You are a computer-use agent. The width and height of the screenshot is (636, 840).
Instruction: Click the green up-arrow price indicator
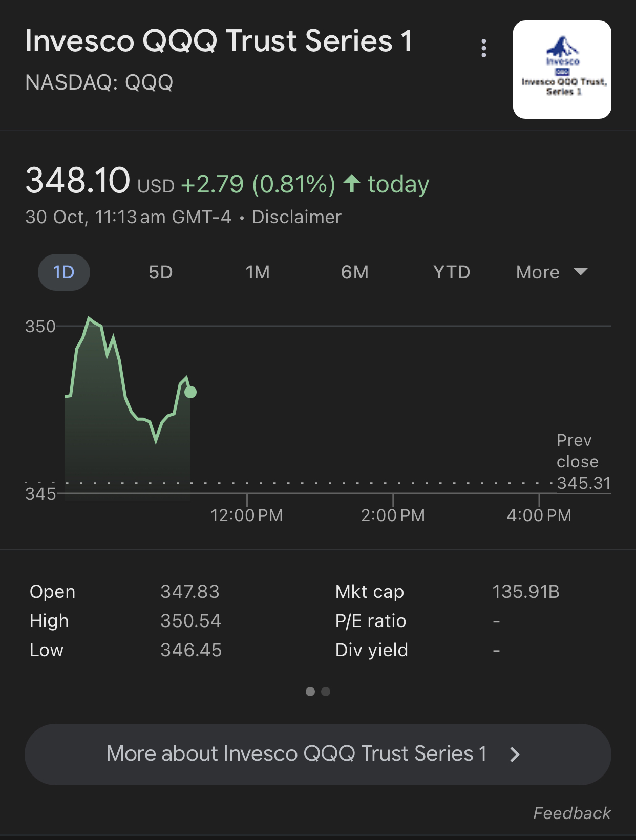pyautogui.click(x=352, y=183)
